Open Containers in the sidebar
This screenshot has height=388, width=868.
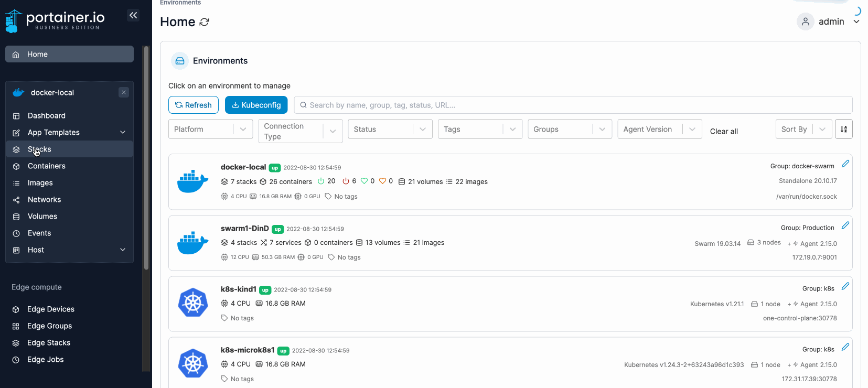47,166
